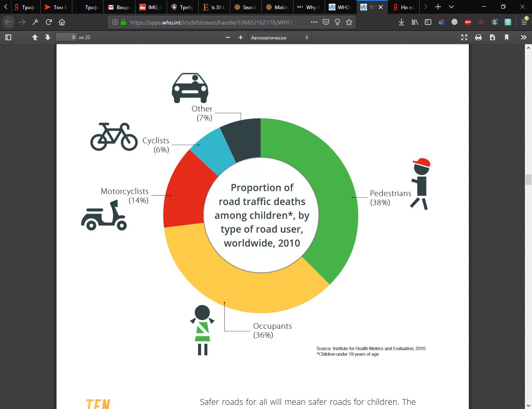The image size is (532, 409).
Task: Show site information icon in address bar
Action: [x=115, y=22]
